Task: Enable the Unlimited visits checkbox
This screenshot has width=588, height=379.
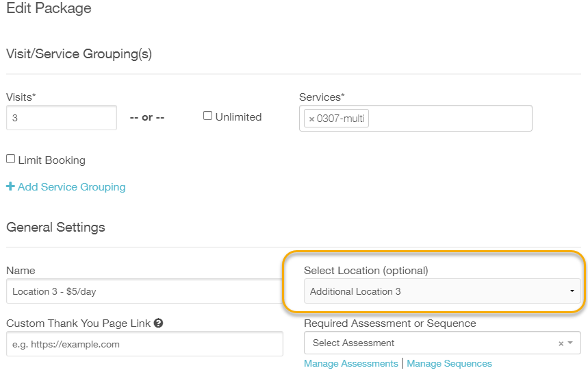Action: pos(208,116)
